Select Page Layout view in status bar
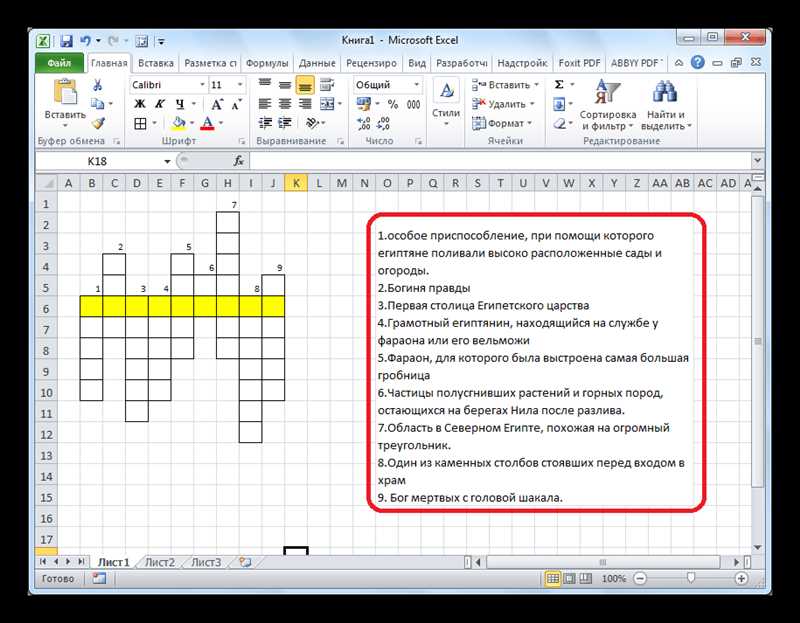The width and height of the screenshot is (800, 623). 569,579
